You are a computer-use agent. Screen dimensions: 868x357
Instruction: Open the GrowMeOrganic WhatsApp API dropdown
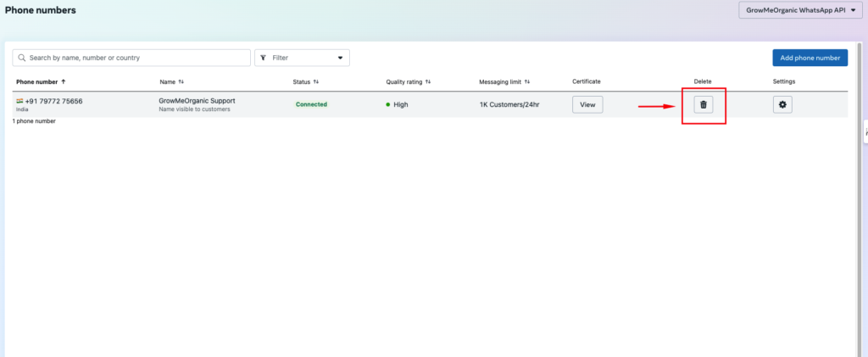800,10
